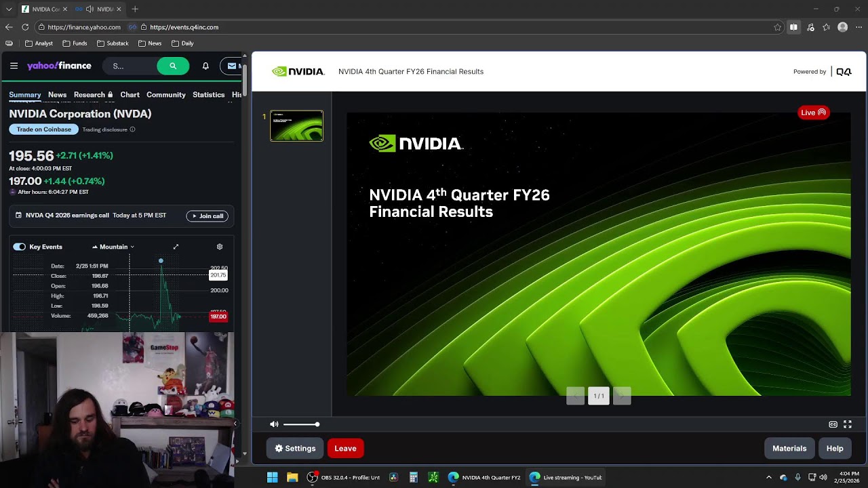Open the browser profile avatar
Screen dimensions: 868x488
(842, 27)
